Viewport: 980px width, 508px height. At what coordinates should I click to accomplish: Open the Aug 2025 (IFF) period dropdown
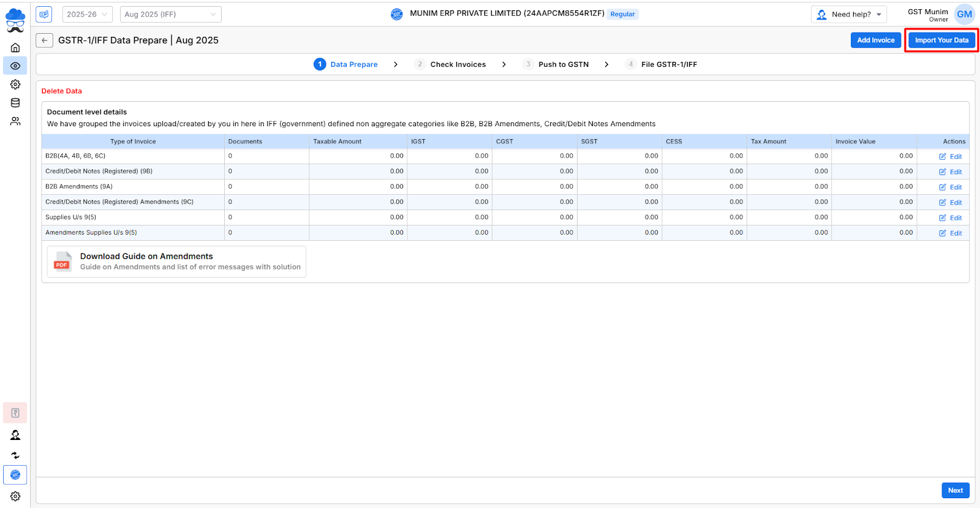170,14
